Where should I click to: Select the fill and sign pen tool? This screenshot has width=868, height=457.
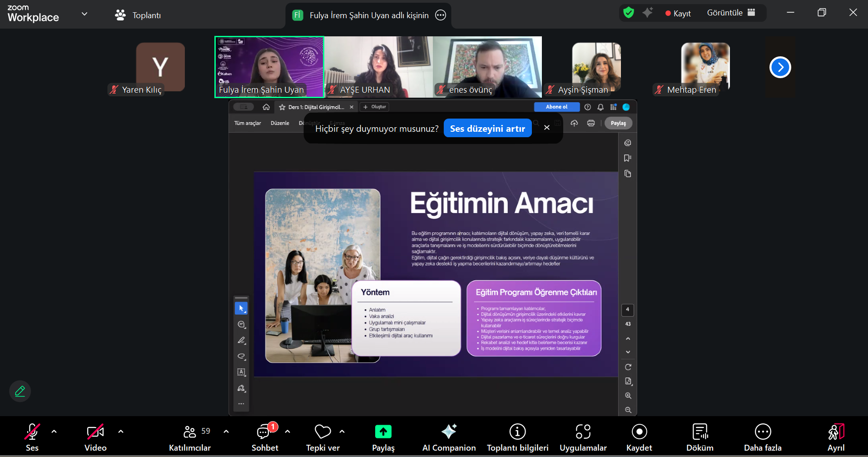(241, 388)
